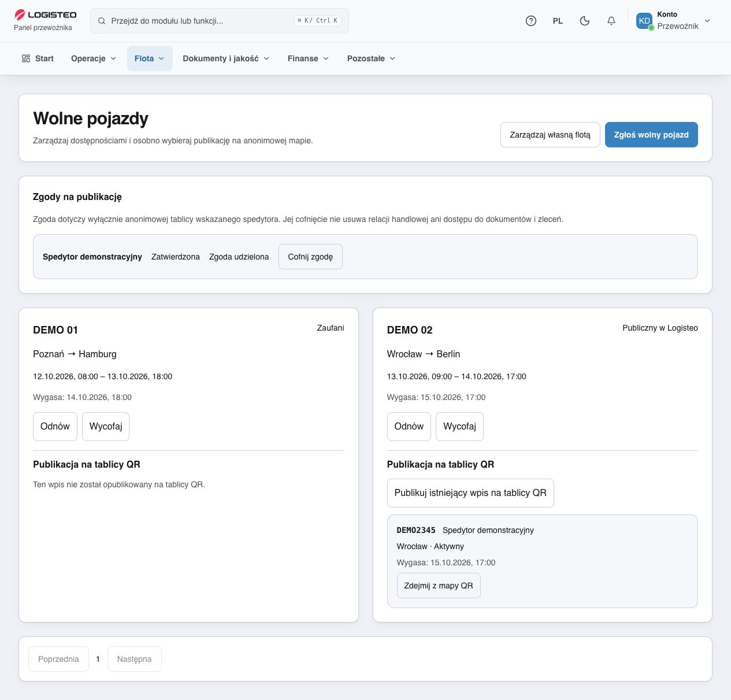Click Zdejmij z mapy QR button
This screenshot has height=700, width=731.
pyautogui.click(x=439, y=586)
